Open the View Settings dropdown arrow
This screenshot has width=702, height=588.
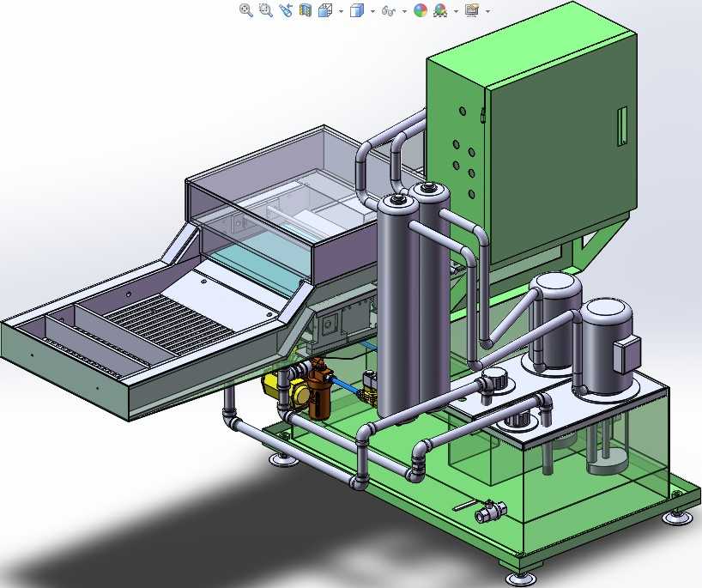pos(487,11)
